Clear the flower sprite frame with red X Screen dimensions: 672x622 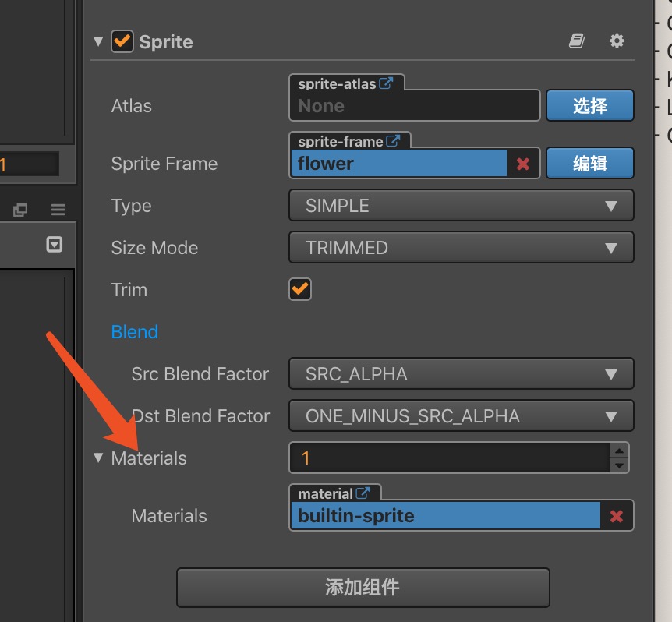coord(522,163)
